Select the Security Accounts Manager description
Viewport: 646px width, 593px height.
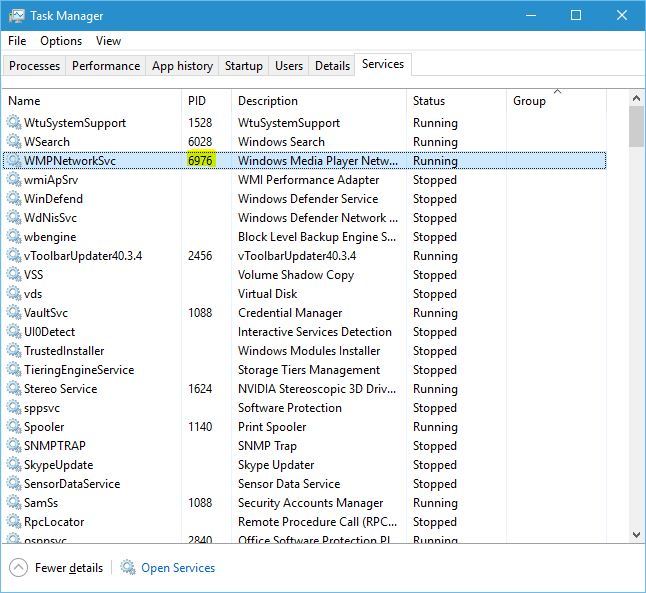click(310, 503)
